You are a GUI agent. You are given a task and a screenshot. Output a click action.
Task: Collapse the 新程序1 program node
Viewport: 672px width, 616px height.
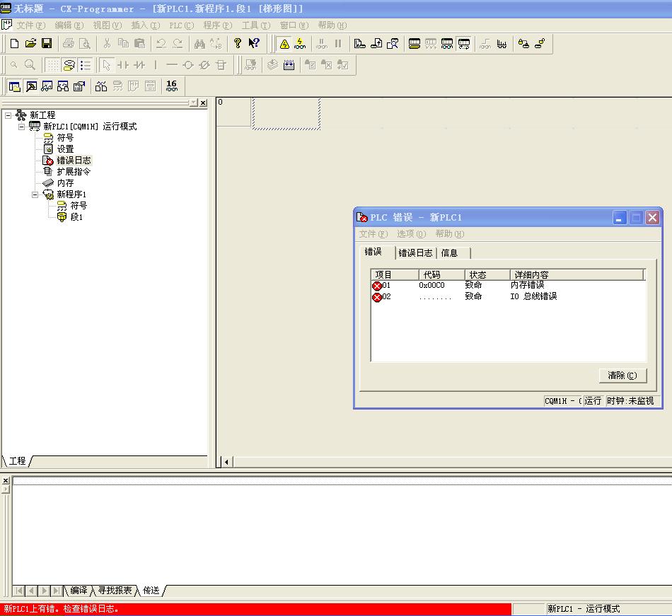click(x=35, y=194)
